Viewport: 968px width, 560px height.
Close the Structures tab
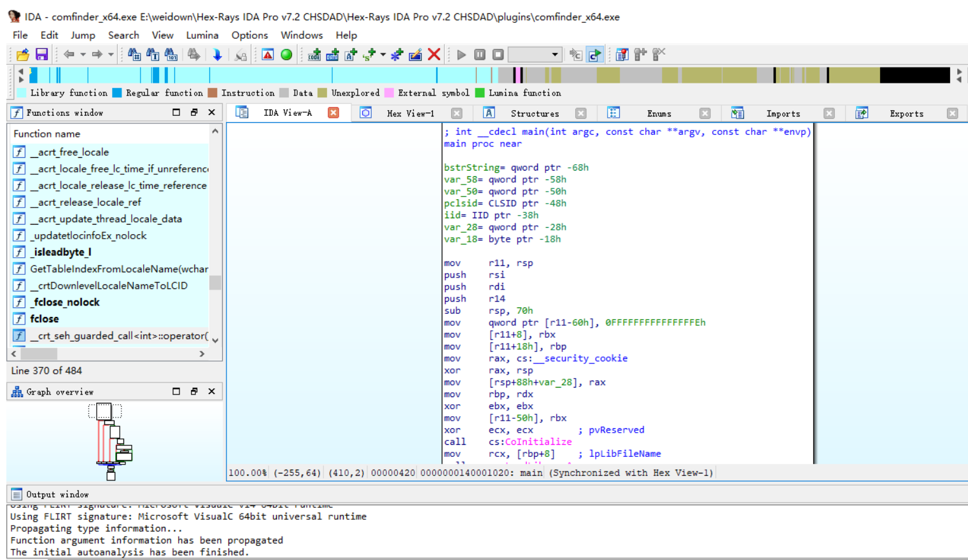[x=580, y=113]
